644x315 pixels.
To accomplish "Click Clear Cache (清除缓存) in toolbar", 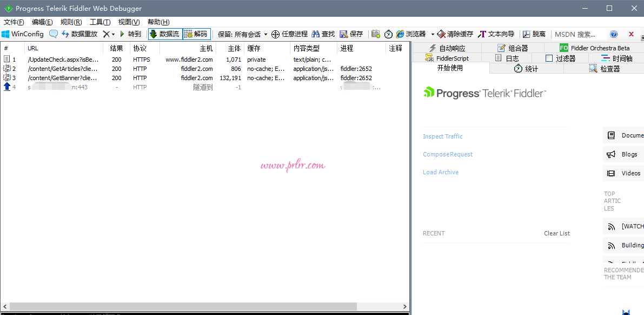I will [x=455, y=34].
